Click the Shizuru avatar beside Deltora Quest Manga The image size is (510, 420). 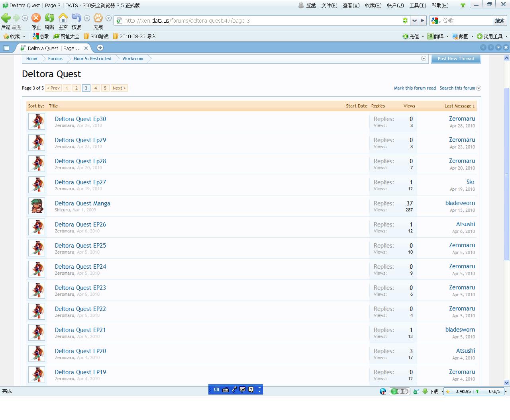[37, 206]
